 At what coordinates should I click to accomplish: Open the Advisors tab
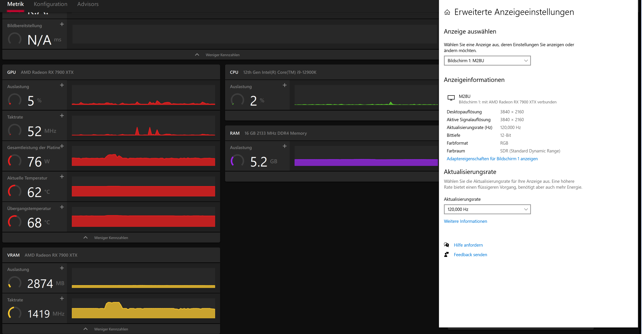point(88,4)
